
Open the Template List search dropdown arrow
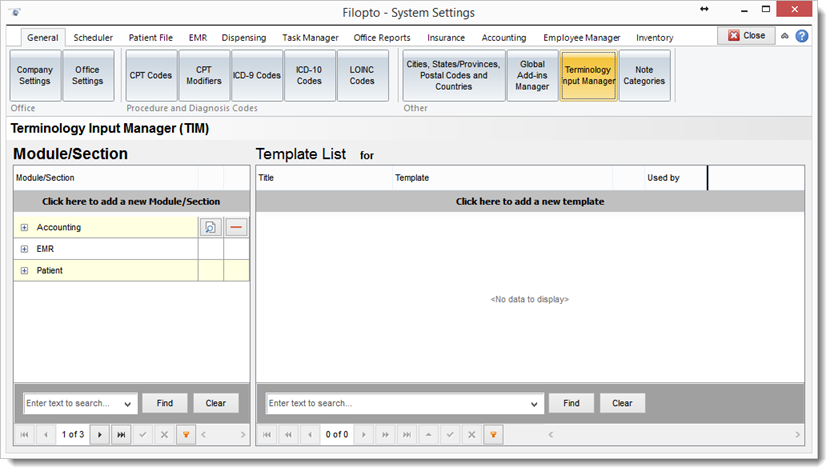534,404
